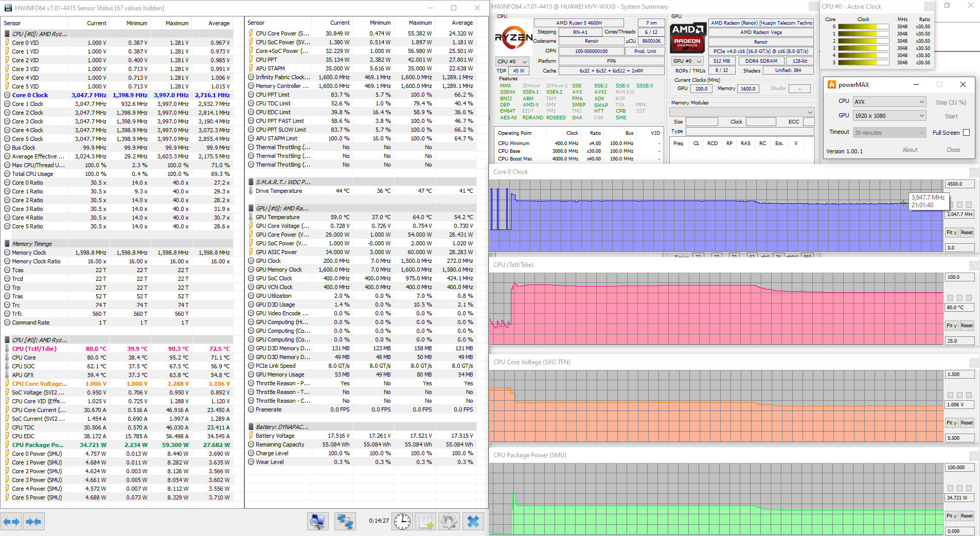Click Reset on CPU Core Voltage graph
Image resolution: width=980 pixels, height=536 pixels.
pos(967,423)
